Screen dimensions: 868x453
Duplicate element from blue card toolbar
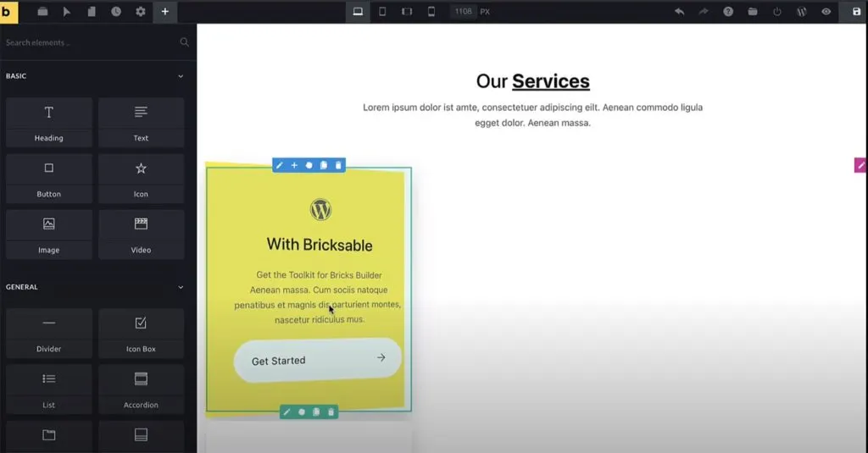point(324,165)
